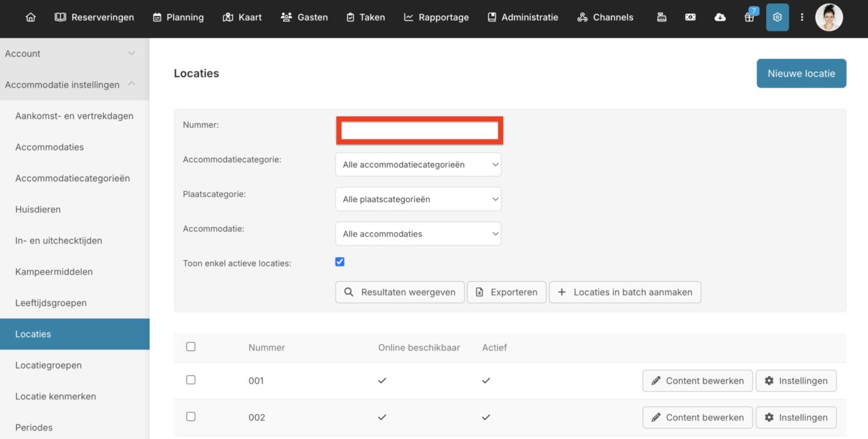Click the settings gear icon in top bar
The width and height of the screenshot is (868, 439).
(x=777, y=17)
